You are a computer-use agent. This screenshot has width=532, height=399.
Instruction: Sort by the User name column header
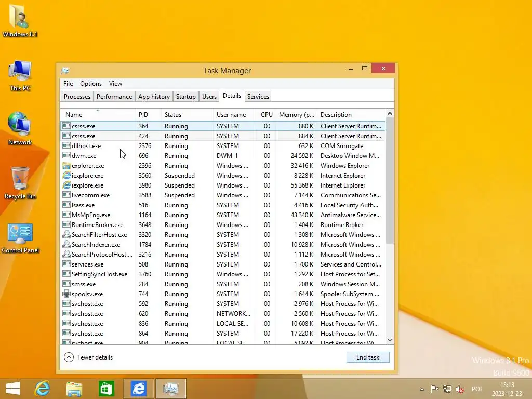pyautogui.click(x=234, y=115)
